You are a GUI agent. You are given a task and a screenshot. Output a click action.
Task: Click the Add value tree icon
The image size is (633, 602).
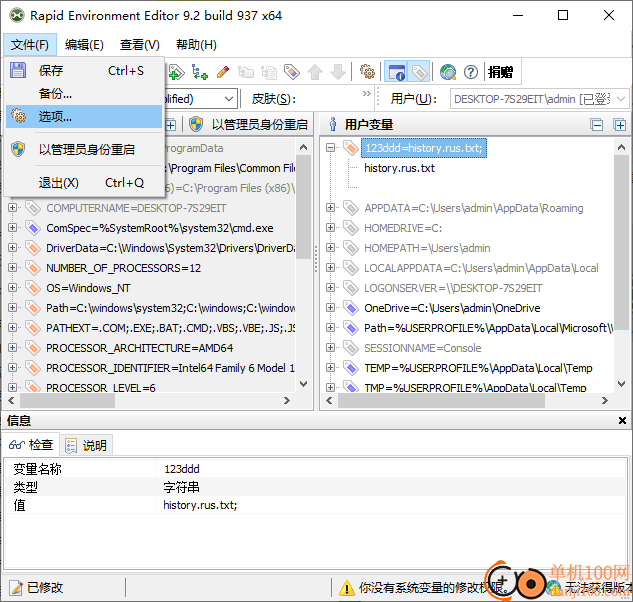[x=200, y=72]
